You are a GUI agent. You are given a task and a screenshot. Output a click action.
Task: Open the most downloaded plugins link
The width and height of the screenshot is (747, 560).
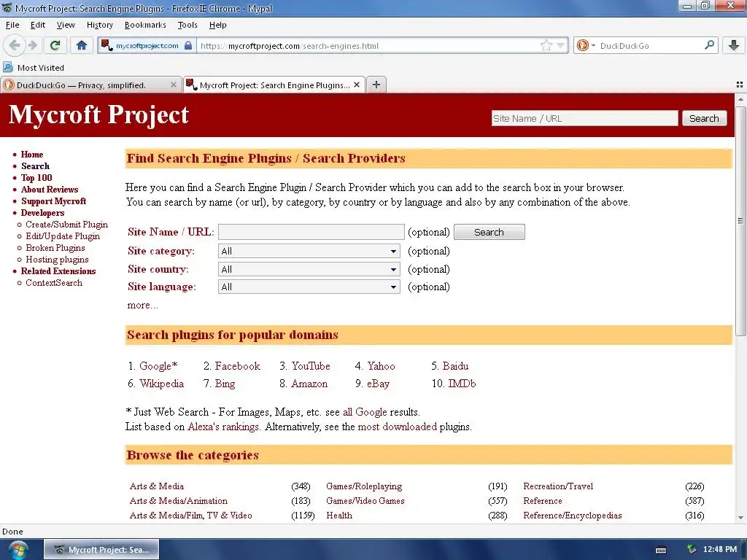(x=398, y=427)
